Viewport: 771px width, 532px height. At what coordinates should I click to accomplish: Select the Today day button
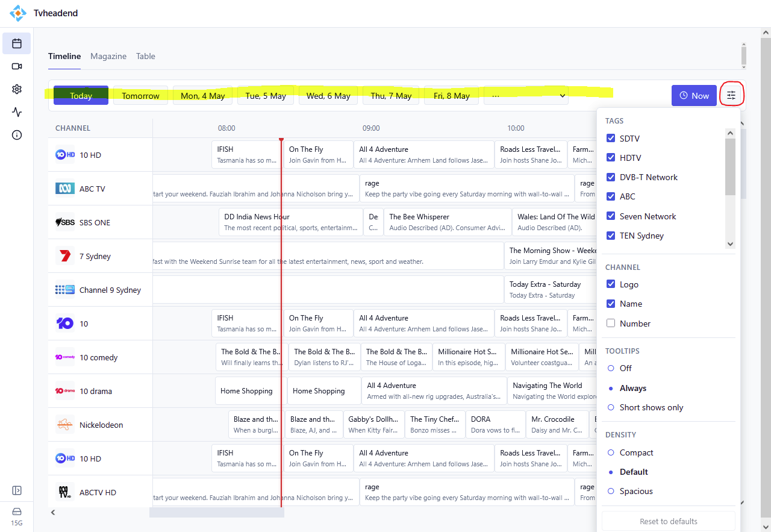pos(81,95)
